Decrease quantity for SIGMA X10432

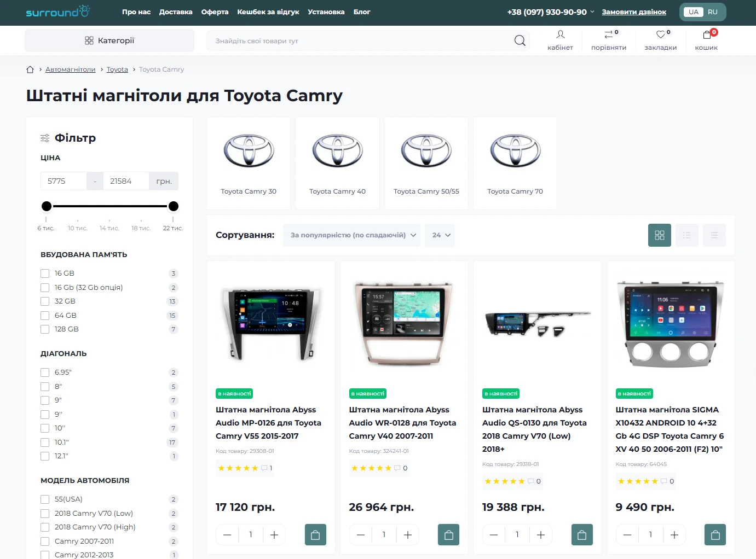(x=627, y=535)
